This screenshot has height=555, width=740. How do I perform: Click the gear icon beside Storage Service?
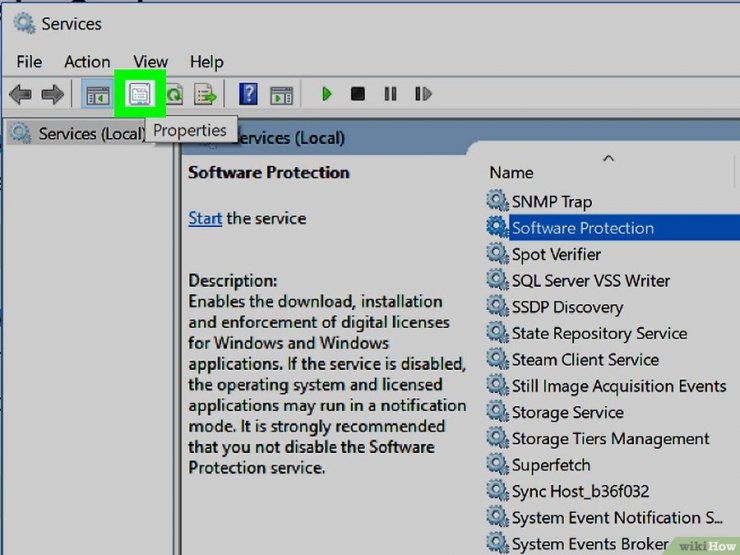tap(497, 412)
